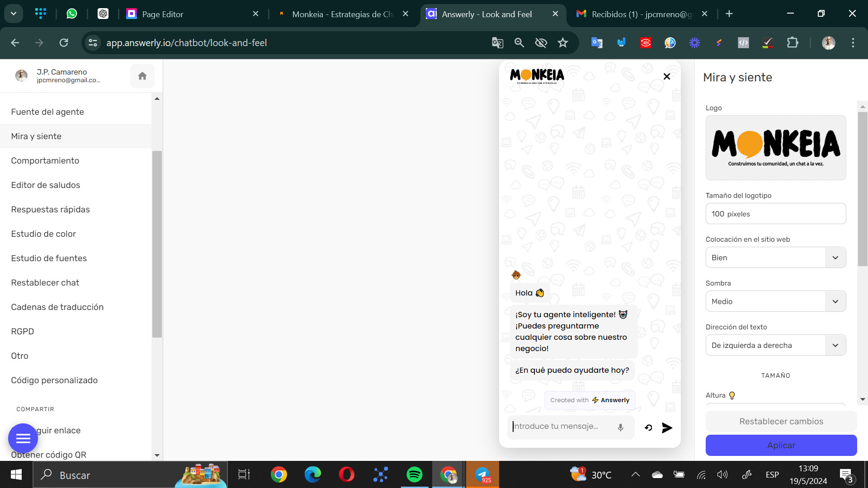Image resolution: width=868 pixels, height=488 pixels.
Task: Click the left sidebar scrollbar thumb
Action: tap(157, 244)
